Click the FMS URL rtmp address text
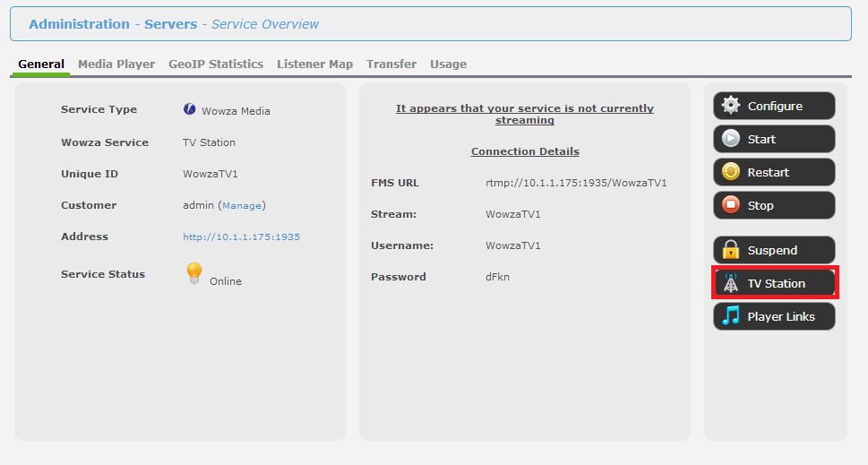868x465 pixels. pyautogui.click(x=576, y=183)
